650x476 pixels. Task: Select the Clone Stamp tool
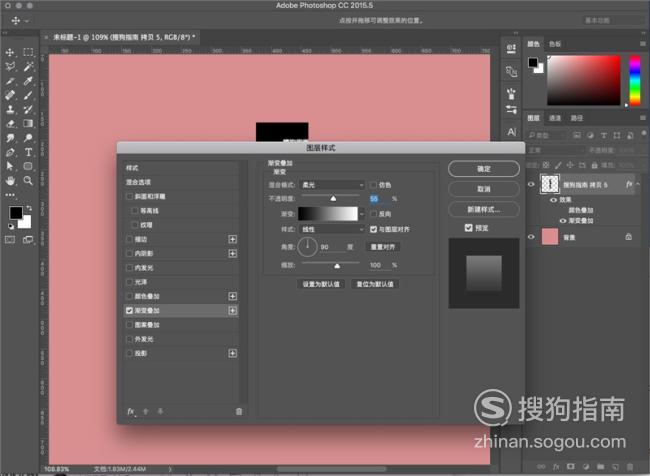pos(10,109)
